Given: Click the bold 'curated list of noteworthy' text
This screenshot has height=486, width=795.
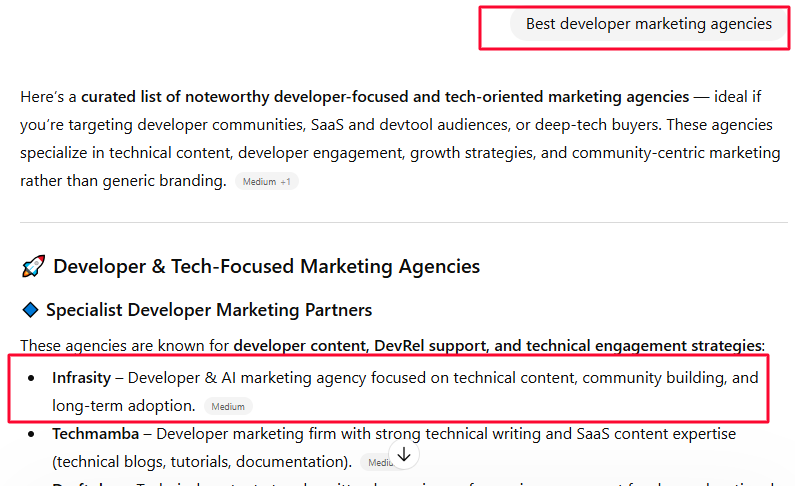Looking at the screenshot, I should (174, 97).
